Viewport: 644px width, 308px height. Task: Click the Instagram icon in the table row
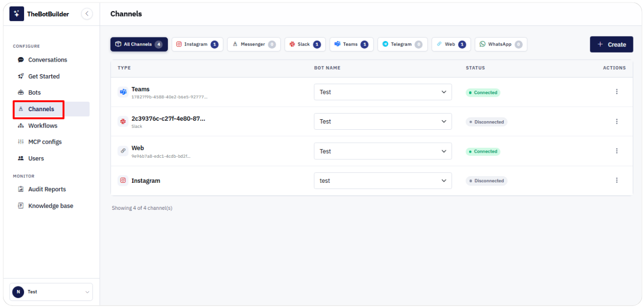123,180
